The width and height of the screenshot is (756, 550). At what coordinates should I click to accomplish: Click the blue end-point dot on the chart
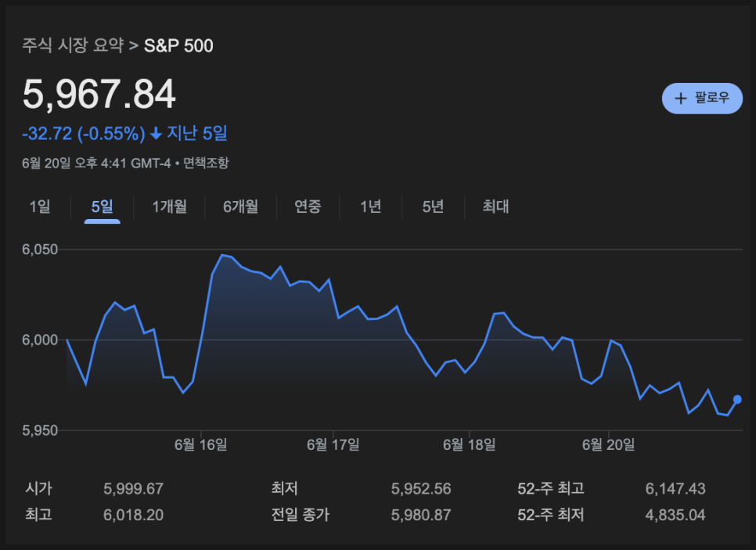[737, 399]
